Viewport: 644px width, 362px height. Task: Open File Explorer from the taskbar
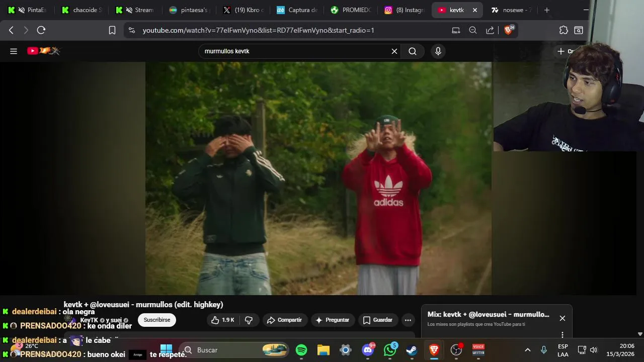pyautogui.click(x=323, y=350)
